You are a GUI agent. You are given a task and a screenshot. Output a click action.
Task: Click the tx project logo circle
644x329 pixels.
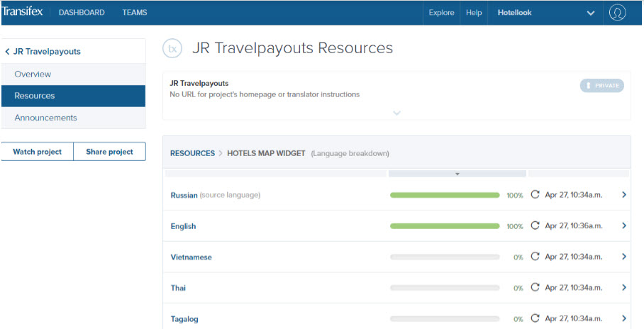tap(172, 48)
